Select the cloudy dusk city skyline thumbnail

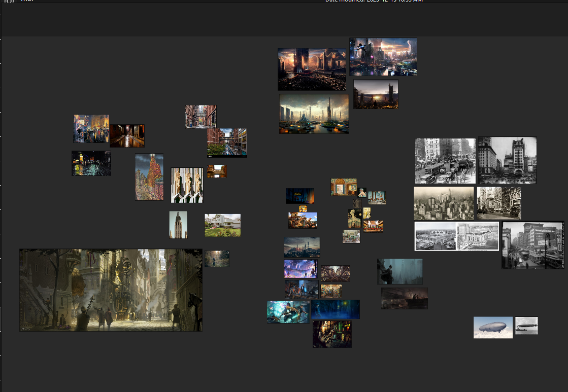[302, 247]
